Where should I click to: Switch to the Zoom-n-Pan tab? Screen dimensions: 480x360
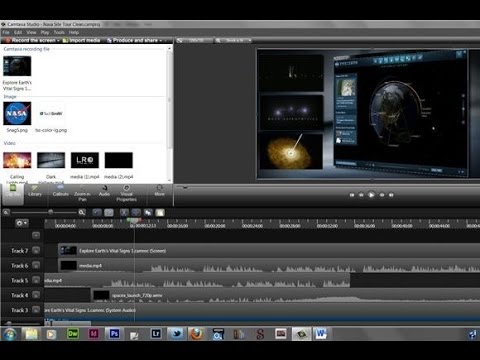point(82,193)
